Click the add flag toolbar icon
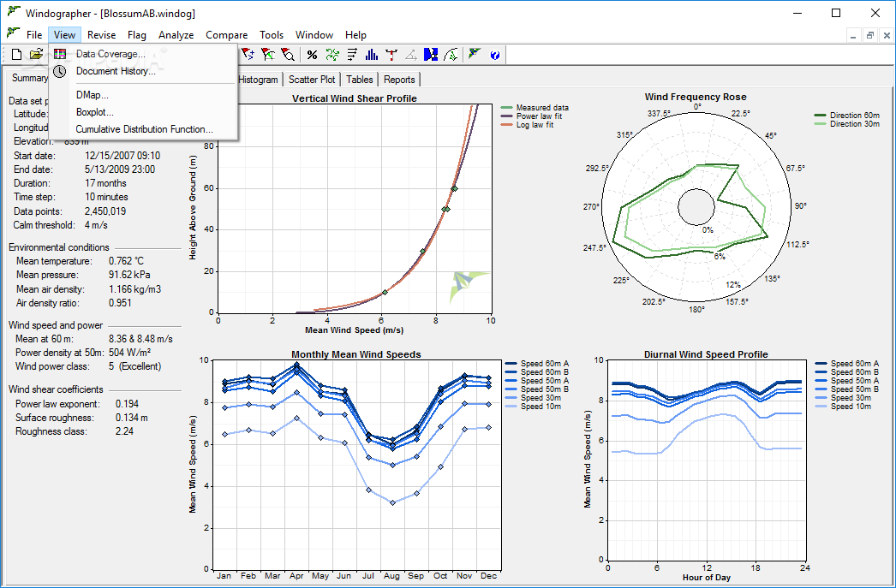Screen dimensions: 896x588 click(x=248, y=55)
